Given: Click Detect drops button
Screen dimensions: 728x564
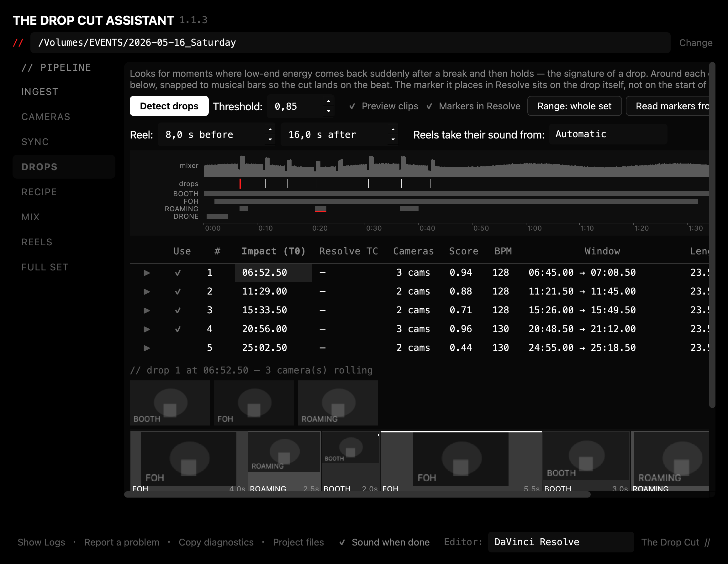Looking at the screenshot, I should [x=169, y=106].
